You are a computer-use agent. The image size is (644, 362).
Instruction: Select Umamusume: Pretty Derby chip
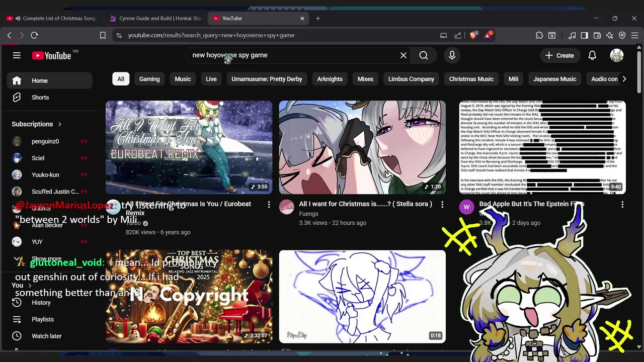point(267,79)
